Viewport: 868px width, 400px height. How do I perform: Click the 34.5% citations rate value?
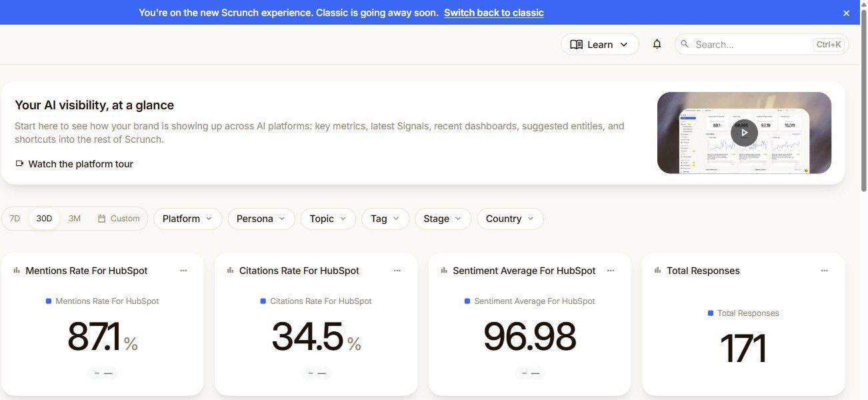(317, 337)
